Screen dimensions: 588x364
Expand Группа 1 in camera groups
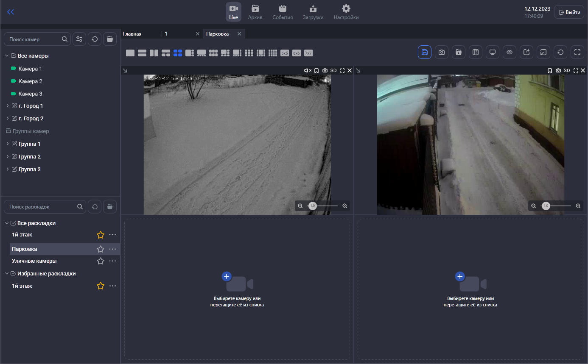[8, 144]
